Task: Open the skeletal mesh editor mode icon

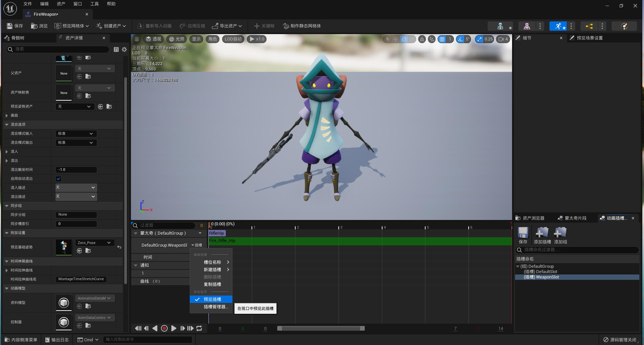Action: point(527,26)
